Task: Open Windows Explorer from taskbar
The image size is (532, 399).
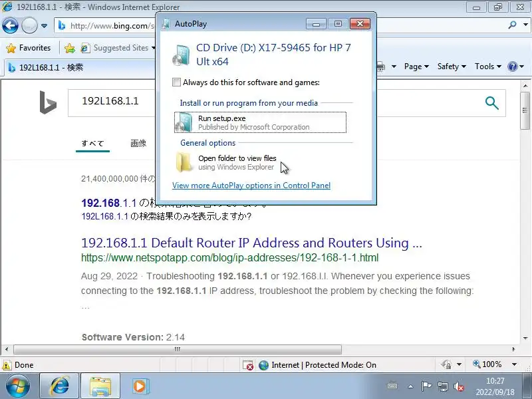Action: (x=100, y=386)
